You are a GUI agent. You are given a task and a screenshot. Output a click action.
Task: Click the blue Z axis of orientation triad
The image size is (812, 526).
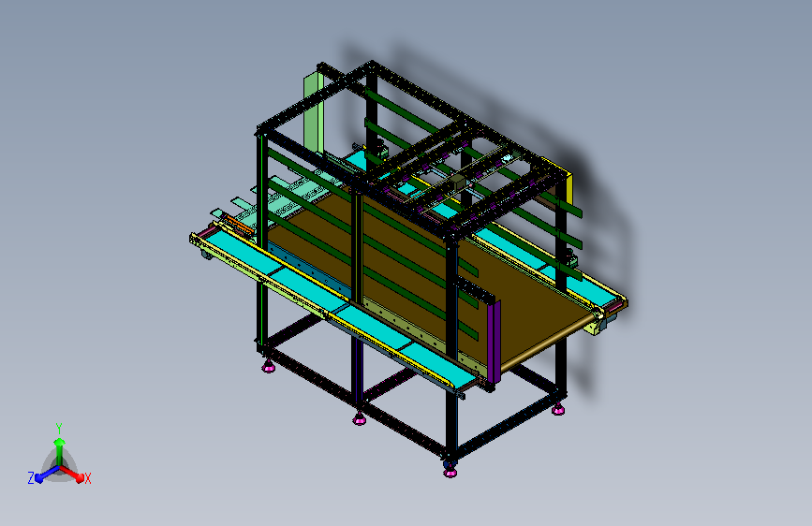45,475
